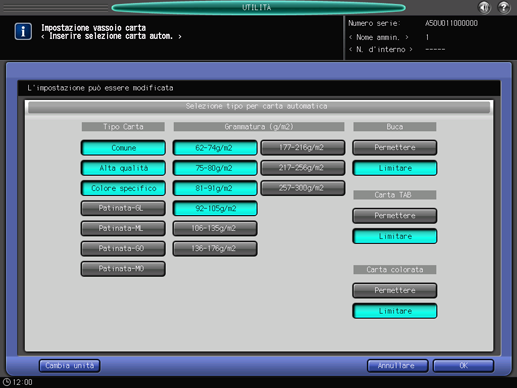517x388 pixels.
Task: Select the 106-135g/m2 weight
Action: tap(215, 228)
